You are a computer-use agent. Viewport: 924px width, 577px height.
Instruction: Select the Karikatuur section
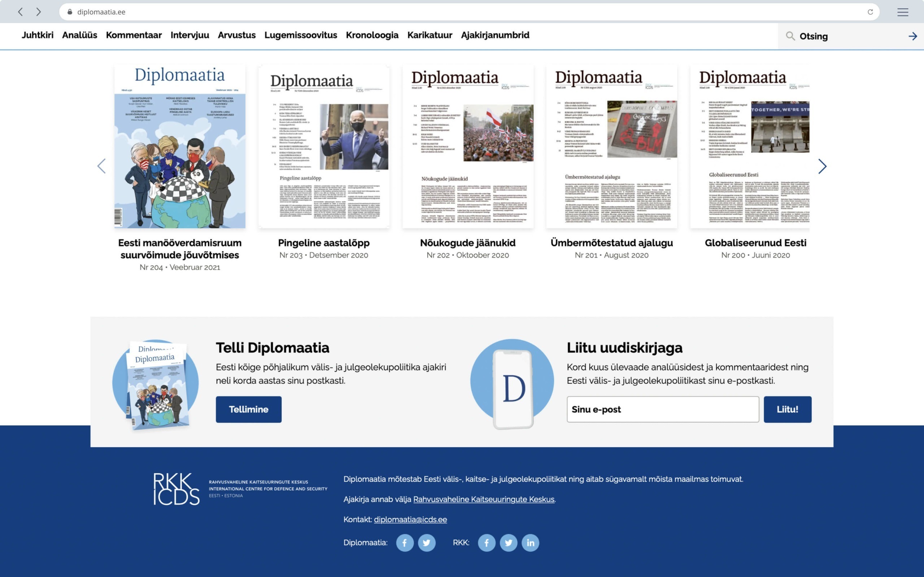click(x=429, y=35)
